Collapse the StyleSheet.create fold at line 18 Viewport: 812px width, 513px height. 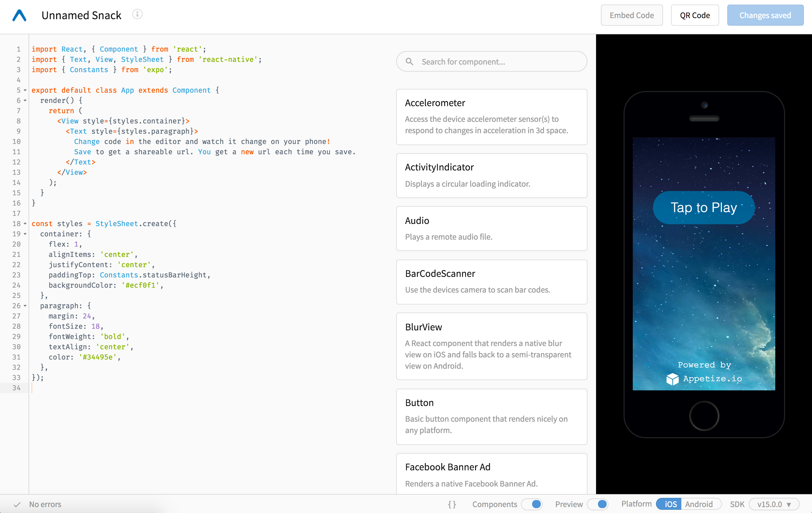pos(25,223)
